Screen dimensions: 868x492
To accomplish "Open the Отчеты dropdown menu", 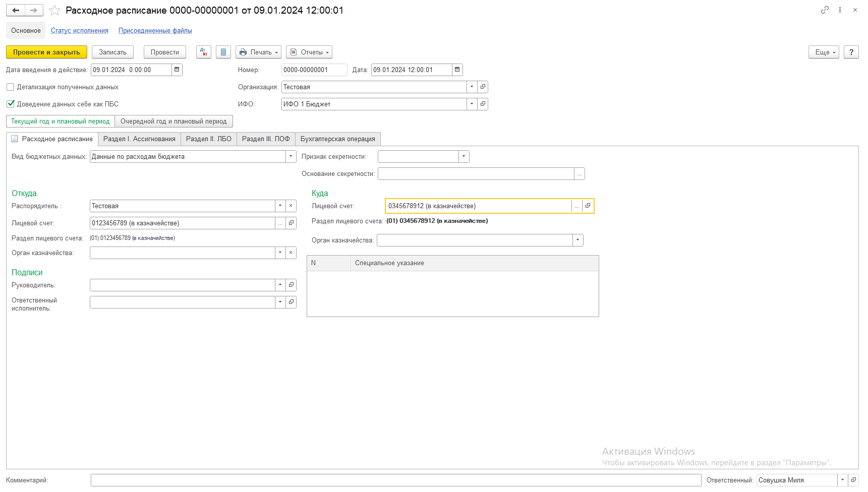I will (309, 52).
